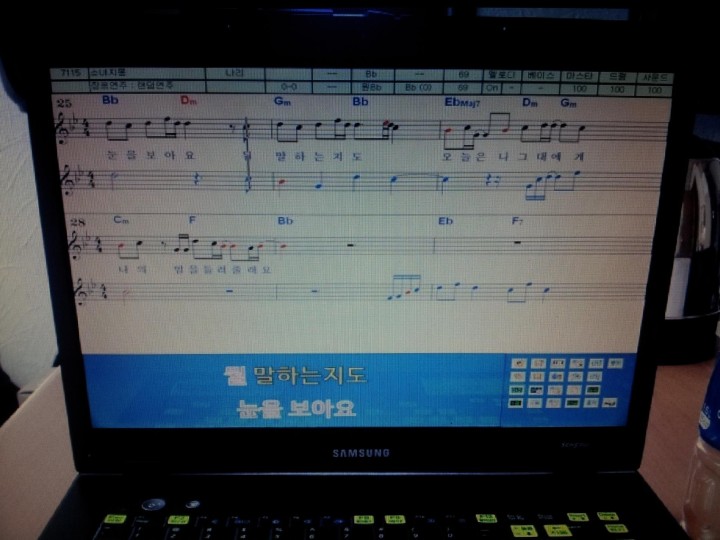Select the 베이스 header cell

click(x=540, y=75)
